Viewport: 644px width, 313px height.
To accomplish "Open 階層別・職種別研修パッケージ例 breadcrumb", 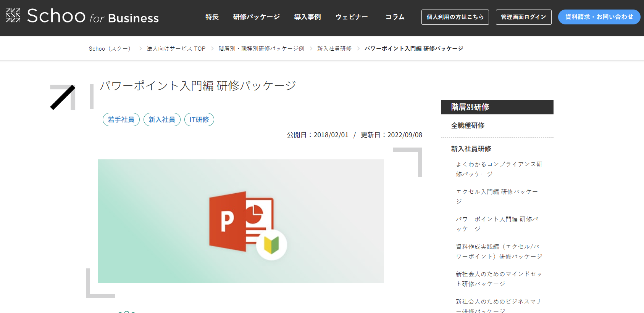I will [x=261, y=48].
